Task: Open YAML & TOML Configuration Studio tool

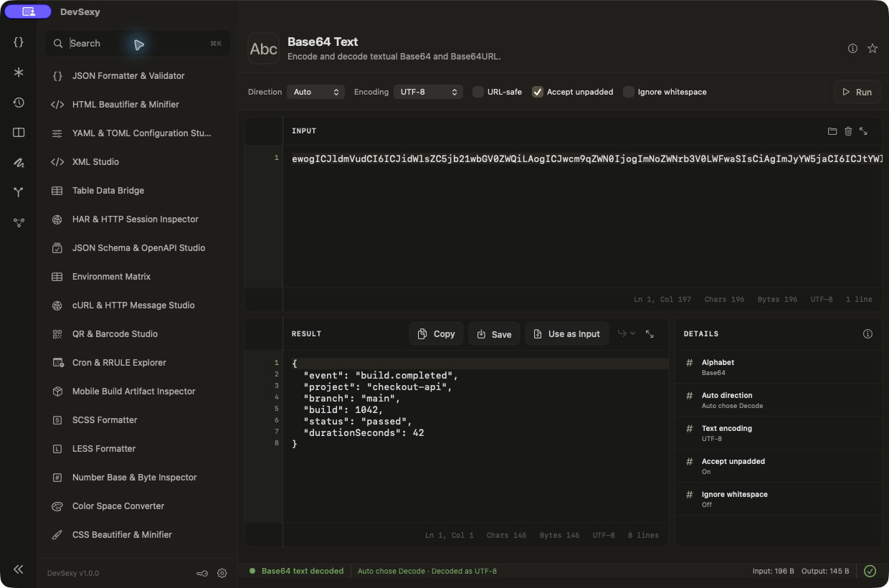Action: tap(137, 133)
